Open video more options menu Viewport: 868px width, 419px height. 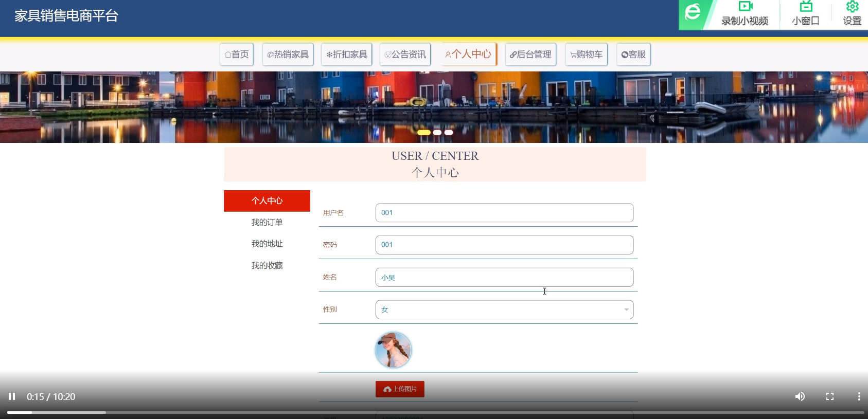[x=859, y=396]
